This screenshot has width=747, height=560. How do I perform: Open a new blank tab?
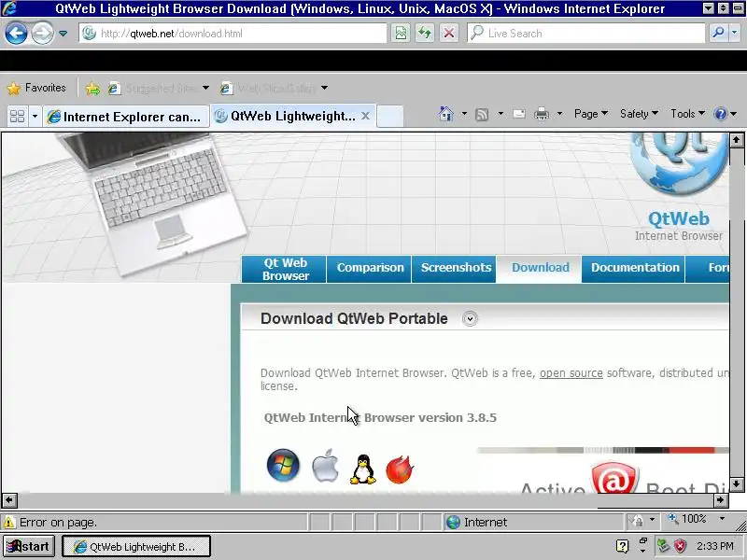tap(389, 117)
